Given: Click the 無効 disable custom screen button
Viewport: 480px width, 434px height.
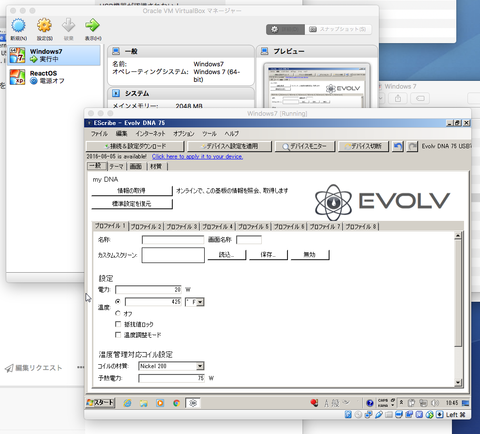Looking at the screenshot, I should (x=310, y=255).
